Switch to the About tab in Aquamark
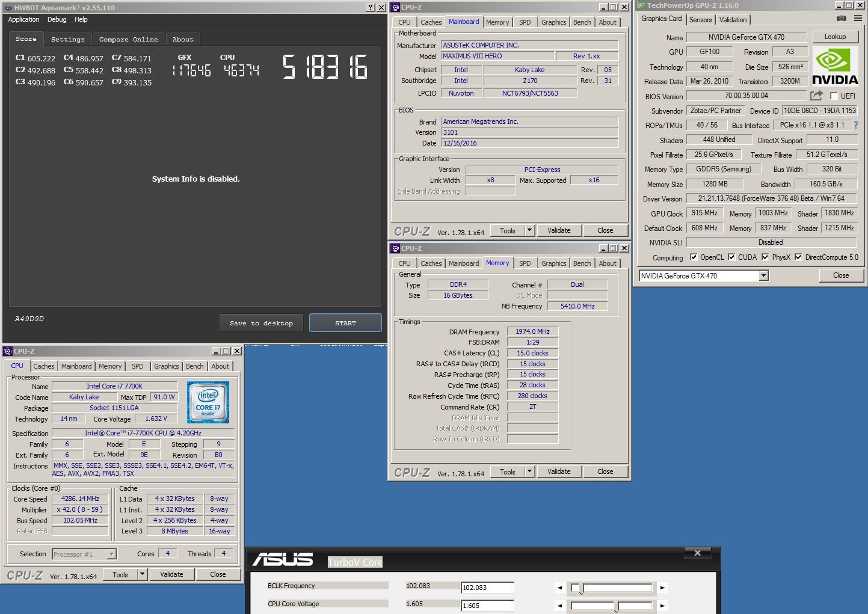This screenshot has height=614, width=868. click(183, 39)
